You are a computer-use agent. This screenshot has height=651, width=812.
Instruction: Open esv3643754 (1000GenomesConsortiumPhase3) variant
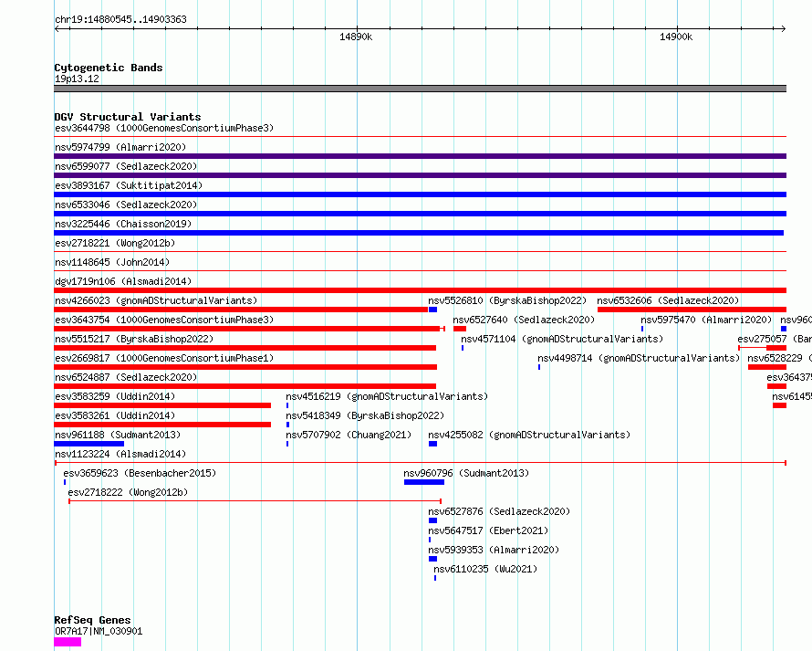click(x=164, y=320)
